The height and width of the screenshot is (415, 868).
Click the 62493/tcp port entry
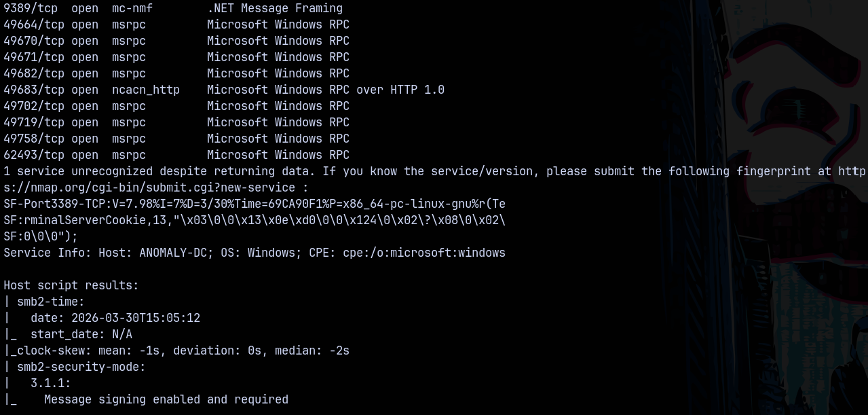34,155
